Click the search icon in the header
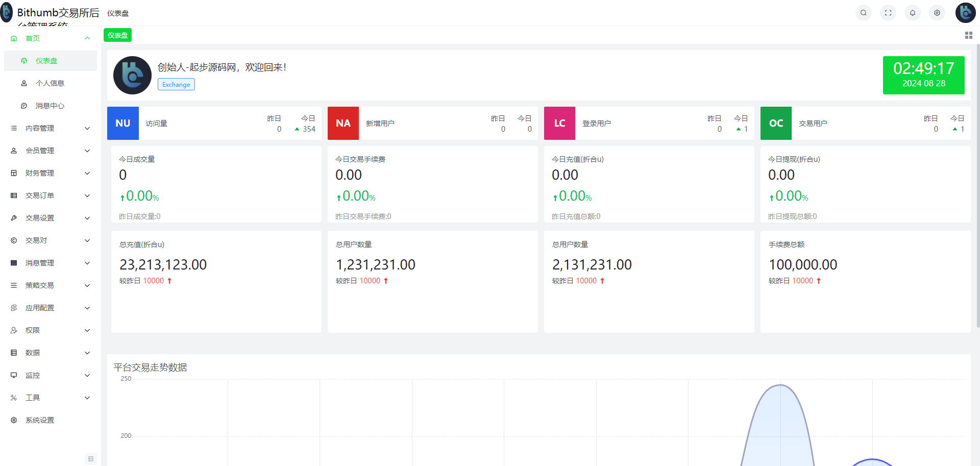This screenshot has width=980, height=466. tap(863, 13)
